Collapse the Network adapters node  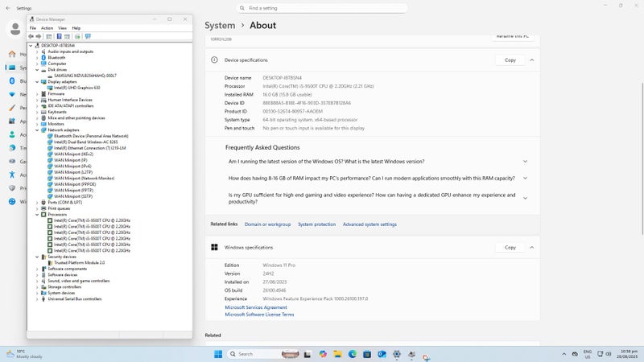(x=37, y=130)
